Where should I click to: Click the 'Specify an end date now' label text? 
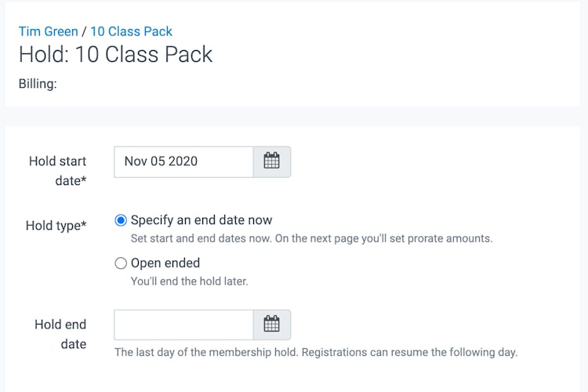pos(201,220)
